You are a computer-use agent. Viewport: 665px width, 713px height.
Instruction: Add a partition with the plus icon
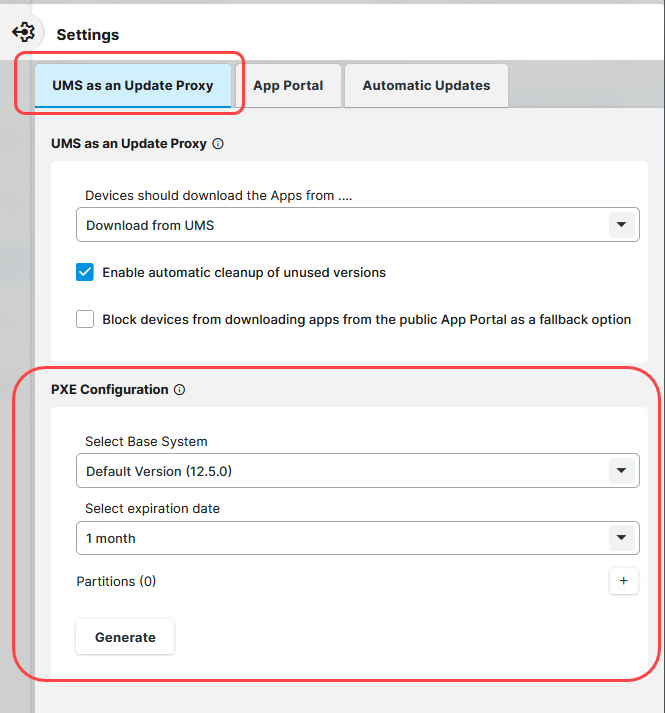pyautogui.click(x=623, y=581)
